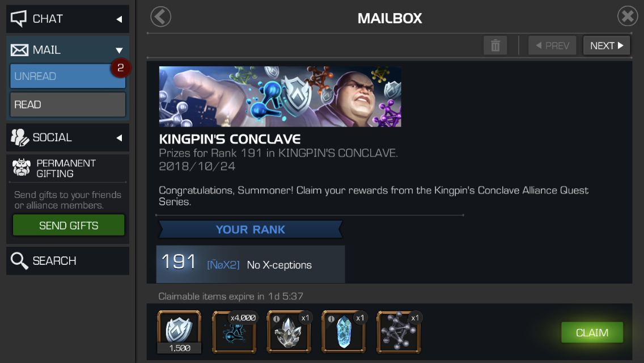This screenshot has height=363, width=644.
Task: Click the Search magnifier icon
Action: tap(19, 261)
